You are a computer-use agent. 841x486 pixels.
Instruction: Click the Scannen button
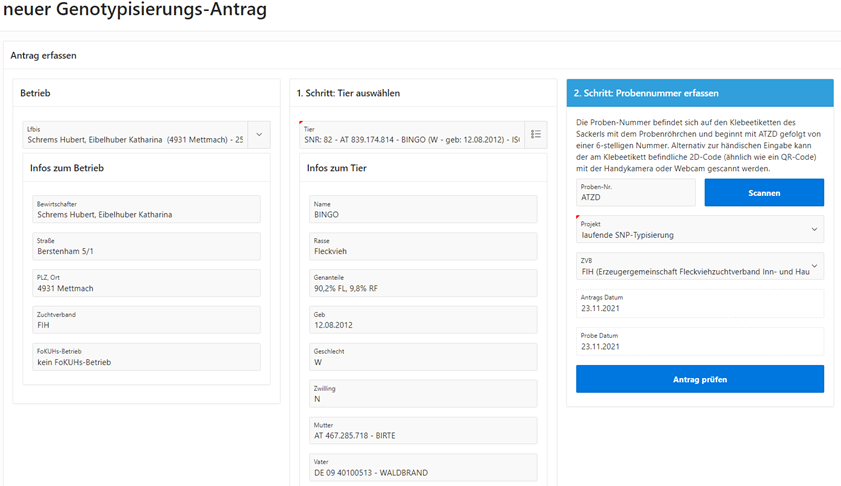(x=764, y=193)
